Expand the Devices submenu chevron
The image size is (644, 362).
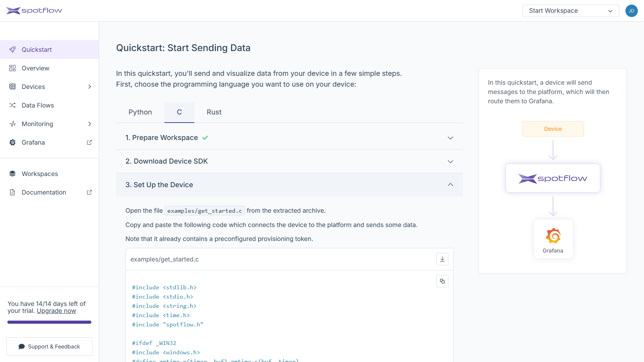[x=89, y=87]
